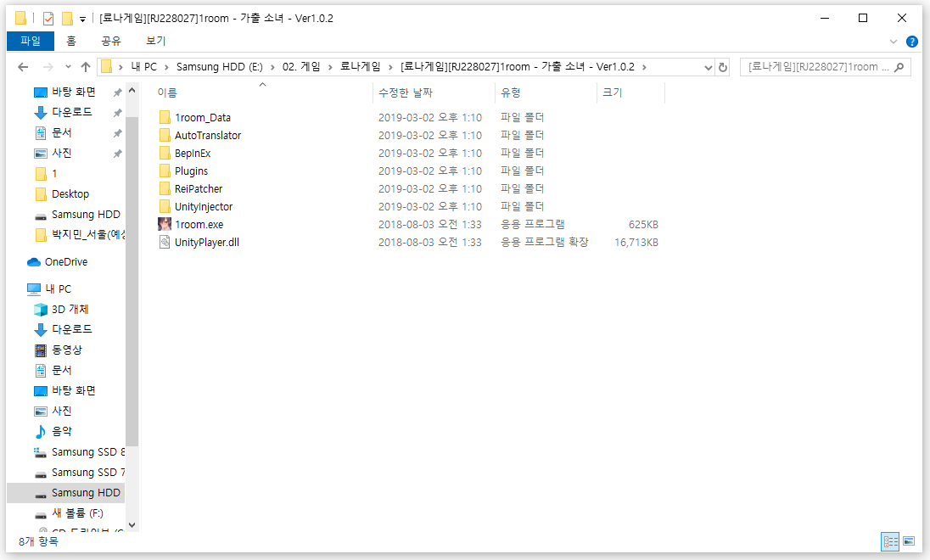The width and height of the screenshot is (930, 560).
Task: Open Samsung SSD 7 drive in sidebar
Action: [x=80, y=473]
